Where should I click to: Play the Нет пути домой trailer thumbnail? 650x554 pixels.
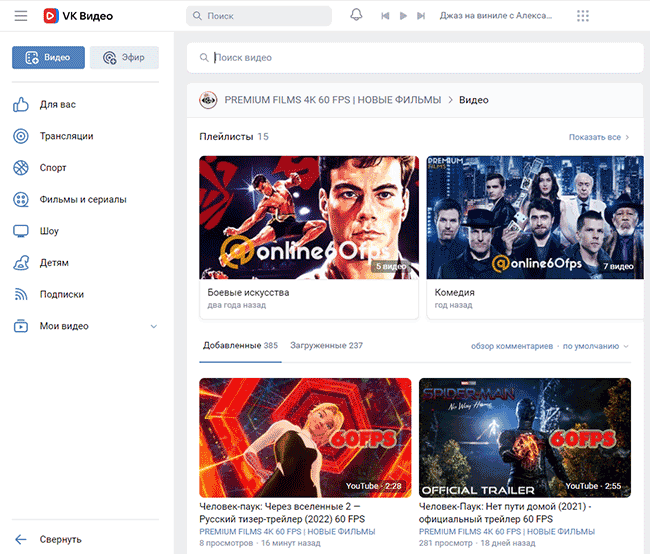click(525, 437)
